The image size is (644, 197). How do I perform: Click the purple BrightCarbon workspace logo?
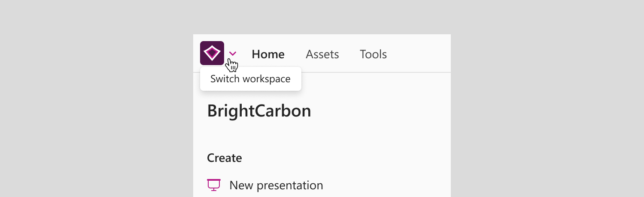tap(212, 53)
